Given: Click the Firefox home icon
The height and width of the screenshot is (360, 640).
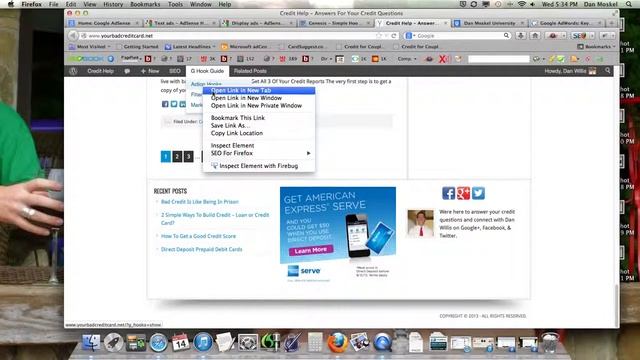Looking at the screenshot, I should point(535,36).
